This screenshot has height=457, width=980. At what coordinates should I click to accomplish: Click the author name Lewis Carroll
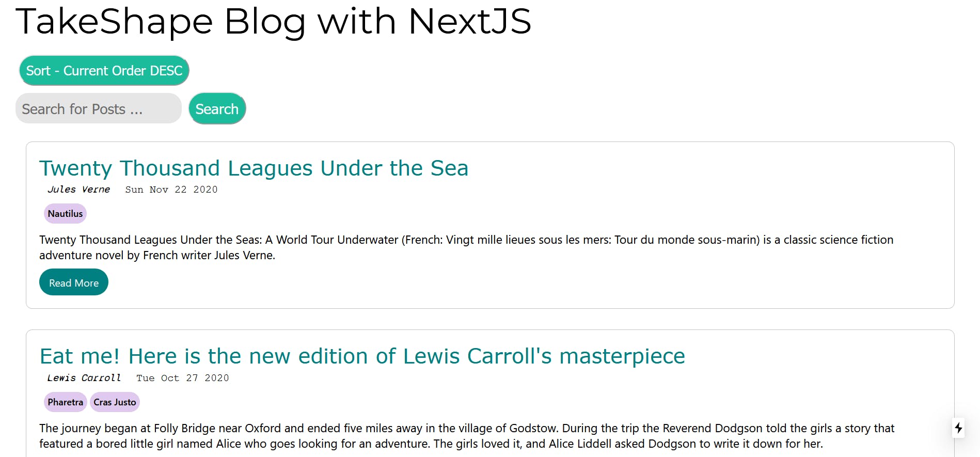point(84,378)
